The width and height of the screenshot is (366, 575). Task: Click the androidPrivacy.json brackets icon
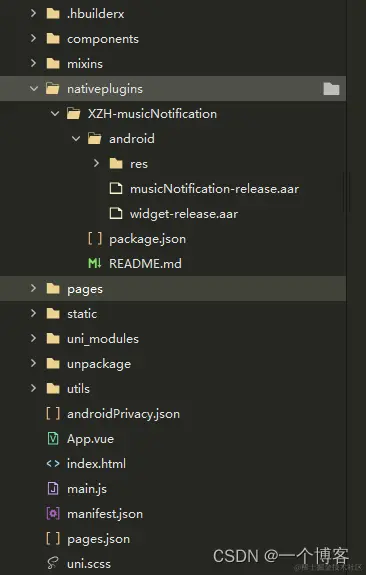point(53,414)
